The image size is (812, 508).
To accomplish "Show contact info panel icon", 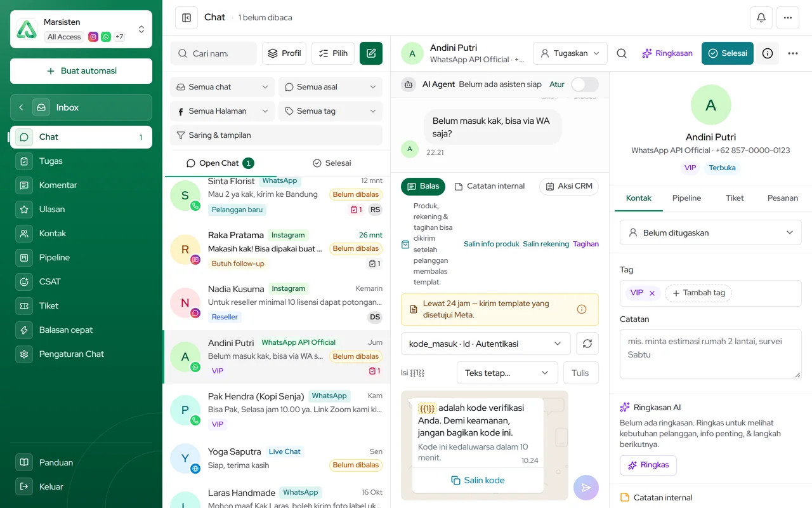I will (768, 53).
